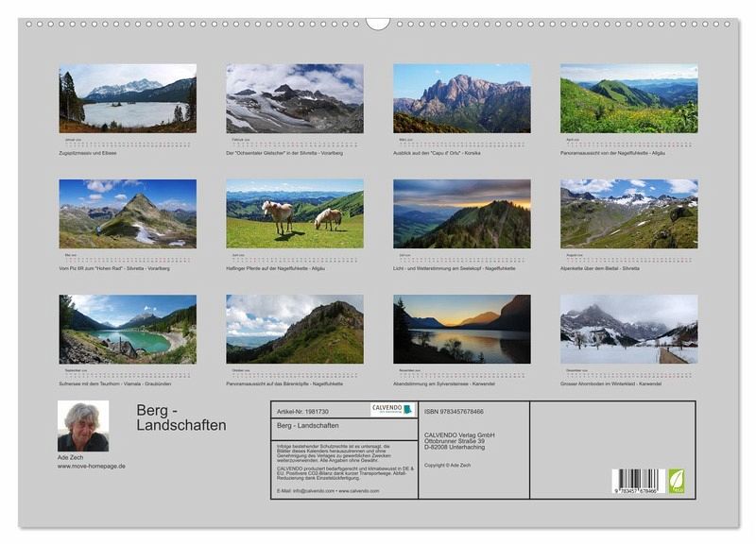Open the Haflinger horses photo
756x545 pixels.
pos(295,214)
